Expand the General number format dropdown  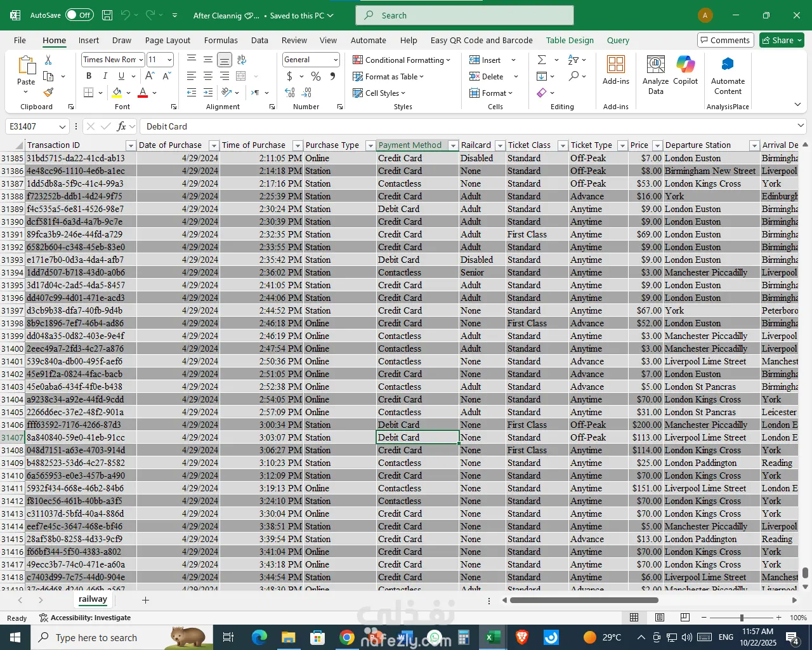336,60
